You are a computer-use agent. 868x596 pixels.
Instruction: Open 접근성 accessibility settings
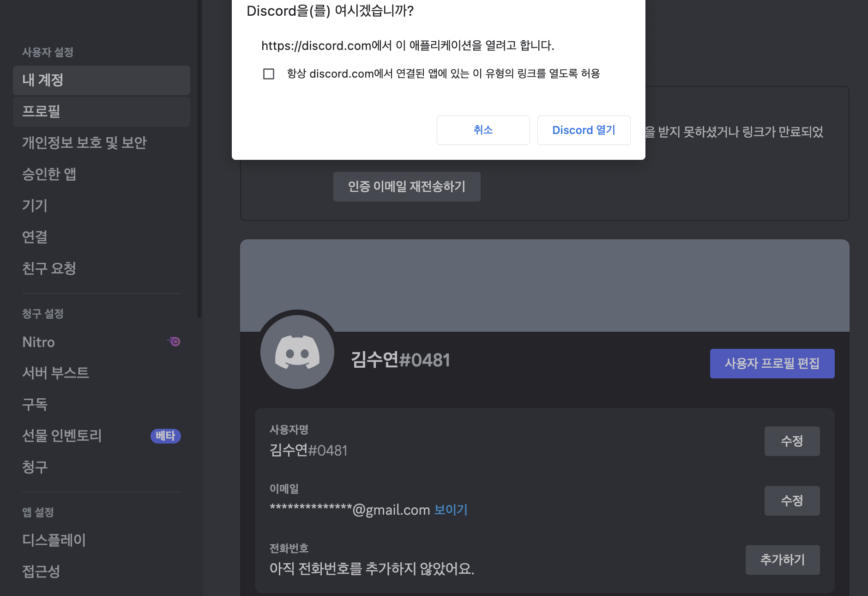pos(102,572)
